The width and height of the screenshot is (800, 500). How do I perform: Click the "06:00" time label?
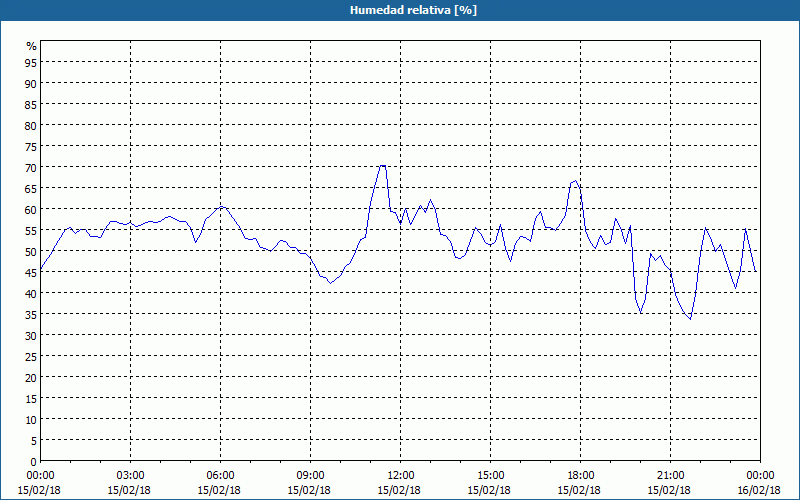pos(220,476)
